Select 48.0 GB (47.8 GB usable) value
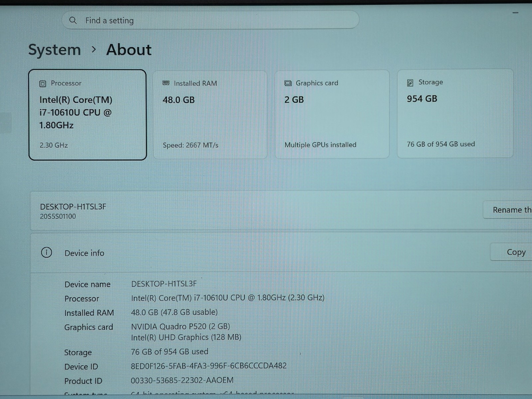 [x=174, y=312]
